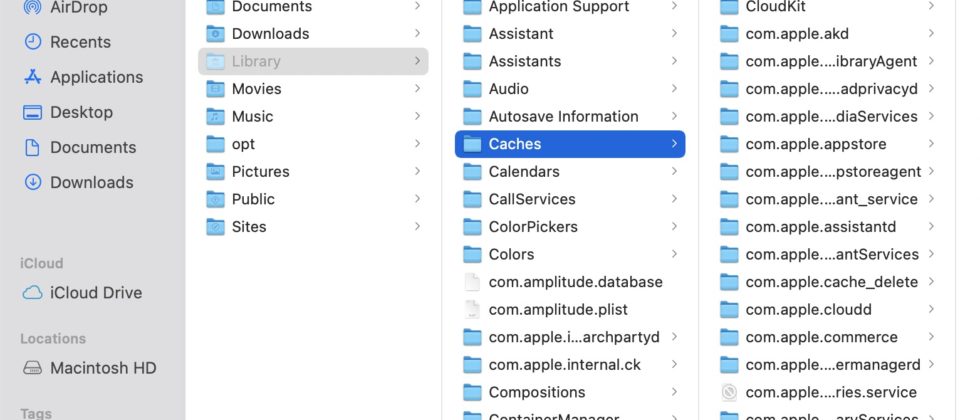Click the AirDrop icon in sidebar
Viewport: 980px width, 420px height.
click(x=33, y=8)
